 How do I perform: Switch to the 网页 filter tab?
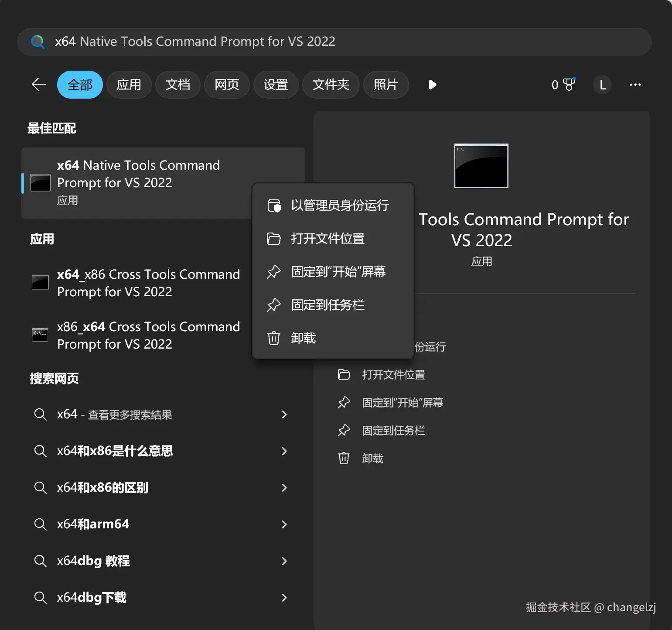[227, 85]
